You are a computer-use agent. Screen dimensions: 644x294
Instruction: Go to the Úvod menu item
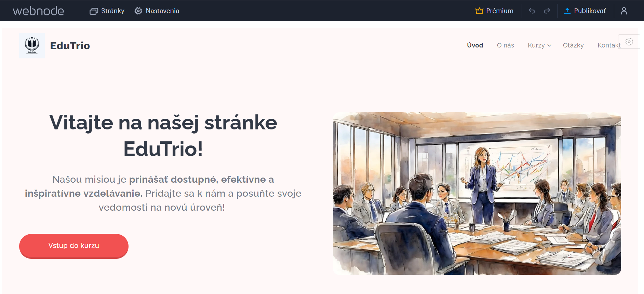click(475, 45)
